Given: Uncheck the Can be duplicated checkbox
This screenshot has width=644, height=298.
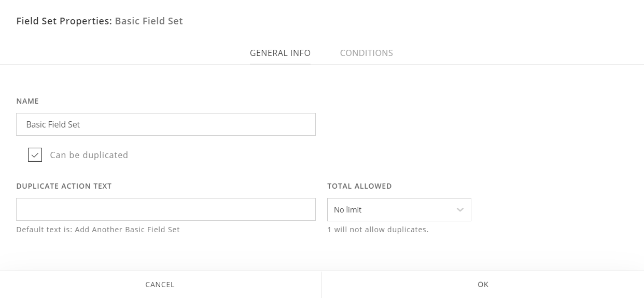Looking at the screenshot, I should tap(35, 155).
